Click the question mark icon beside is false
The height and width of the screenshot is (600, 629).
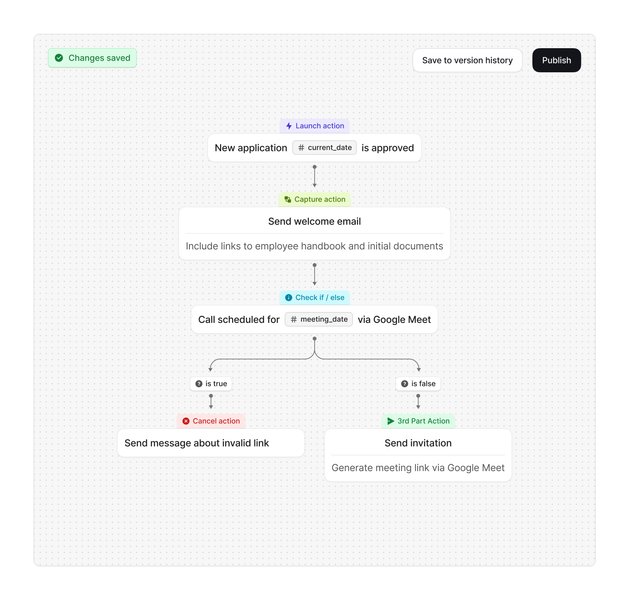coord(404,384)
